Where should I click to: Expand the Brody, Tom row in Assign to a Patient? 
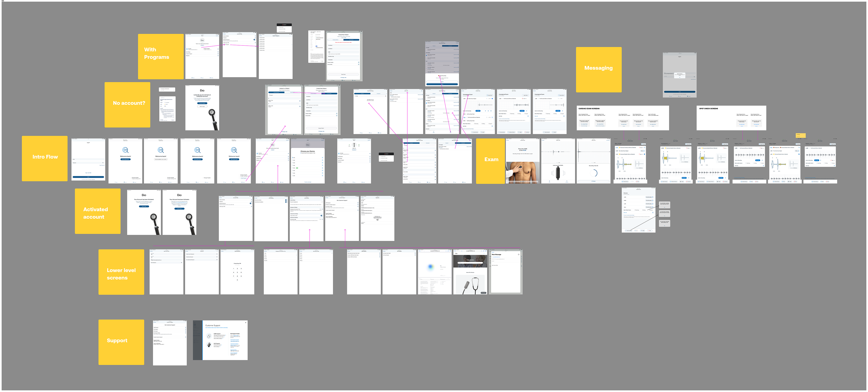(x=300, y=101)
